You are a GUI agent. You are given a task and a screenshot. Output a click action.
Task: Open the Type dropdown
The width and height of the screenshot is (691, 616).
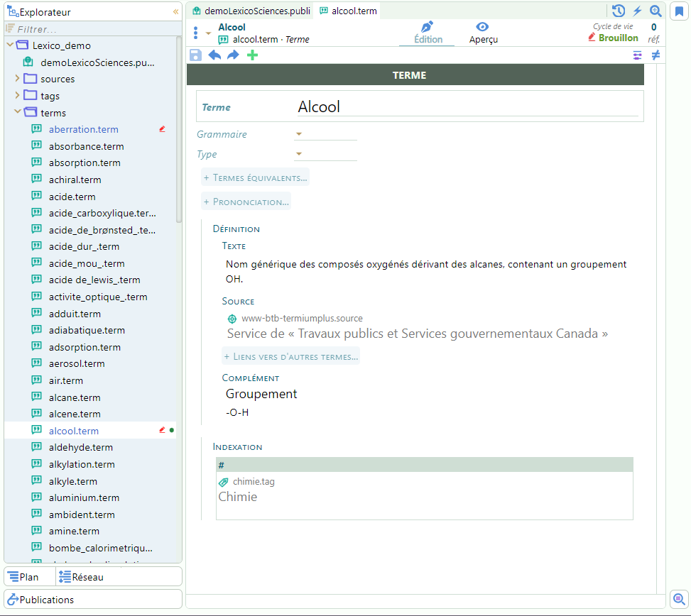pyautogui.click(x=325, y=154)
